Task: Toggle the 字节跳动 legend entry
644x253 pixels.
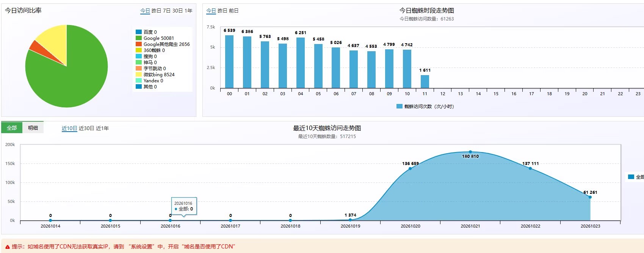Action: [x=151, y=68]
